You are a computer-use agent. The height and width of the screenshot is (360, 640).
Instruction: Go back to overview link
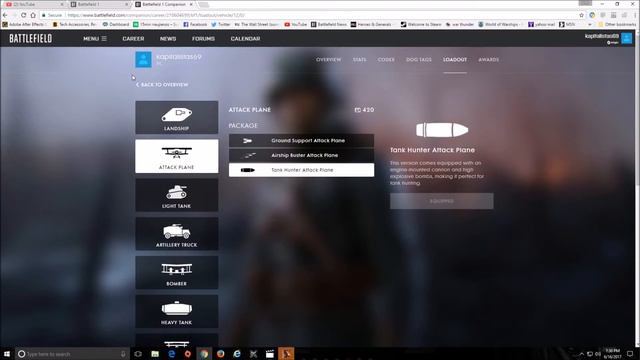coord(162,84)
